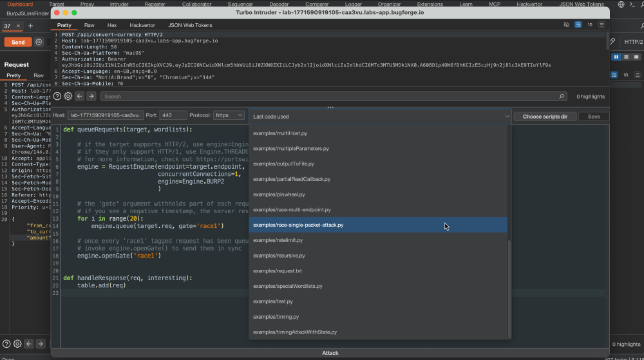Image resolution: width=644 pixels, height=360 pixels.
Task: Select the Pretty tab in Turbo Intruder
Action: [x=64, y=25]
